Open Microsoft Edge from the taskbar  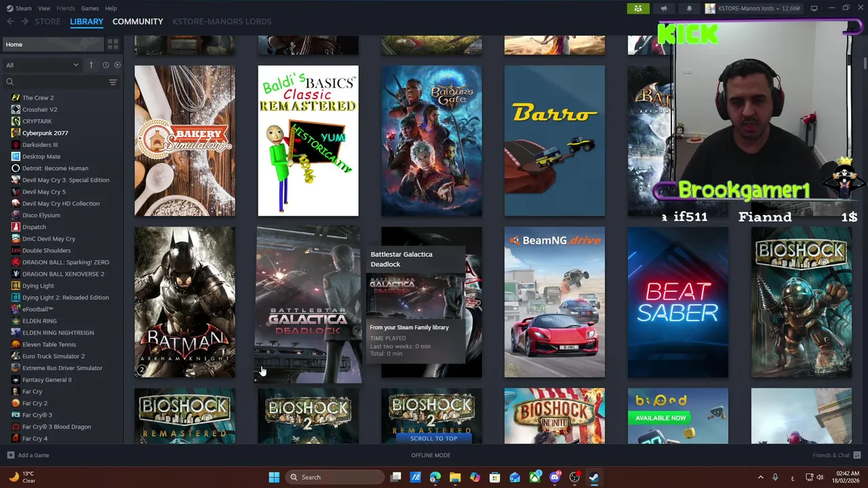tap(435, 477)
